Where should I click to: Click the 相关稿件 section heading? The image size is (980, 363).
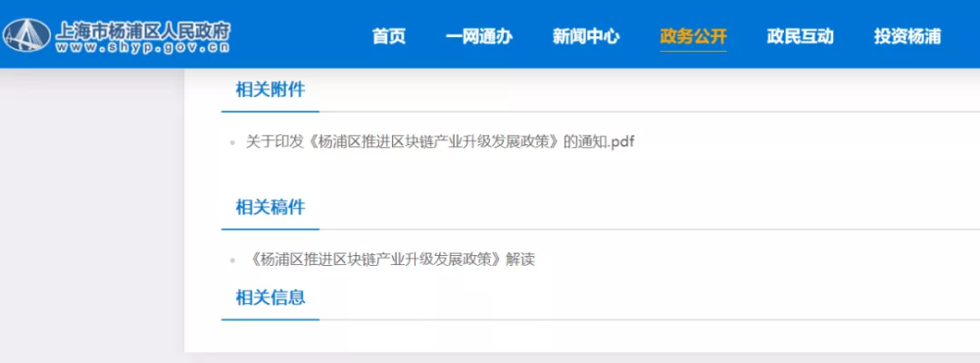pyautogui.click(x=270, y=207)
